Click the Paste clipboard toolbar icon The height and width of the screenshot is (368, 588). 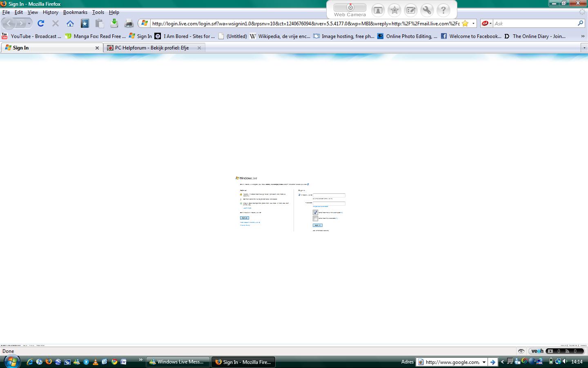click(99, 23)
